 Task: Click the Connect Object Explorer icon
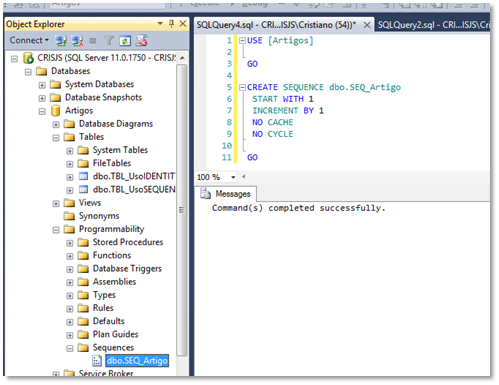coord(61,41)
